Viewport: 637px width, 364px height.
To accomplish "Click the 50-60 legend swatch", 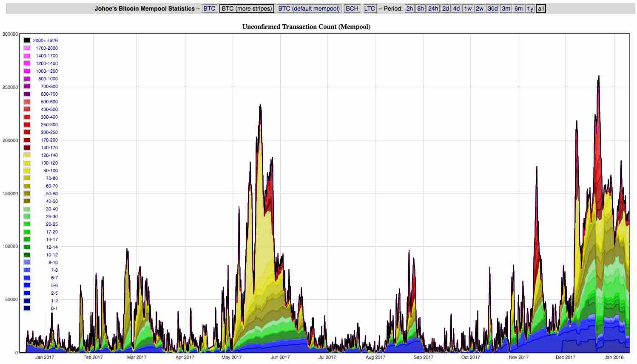I will tap(27, 193).
